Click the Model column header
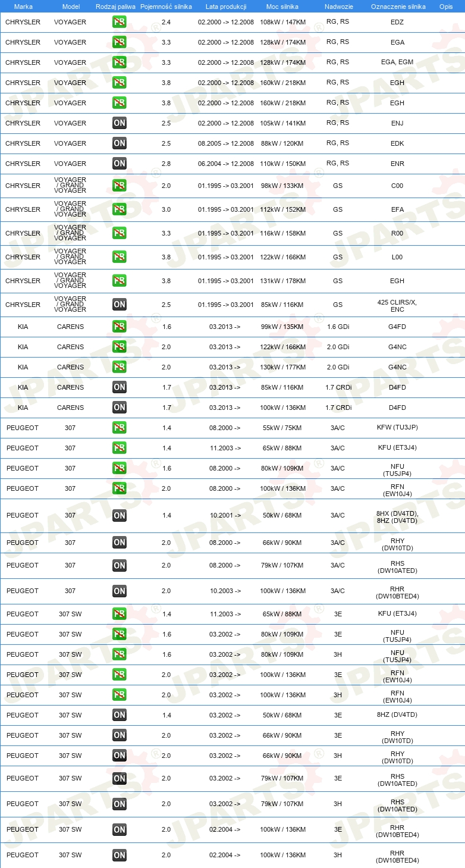The image size is (465, 868). tap(71, 7)
